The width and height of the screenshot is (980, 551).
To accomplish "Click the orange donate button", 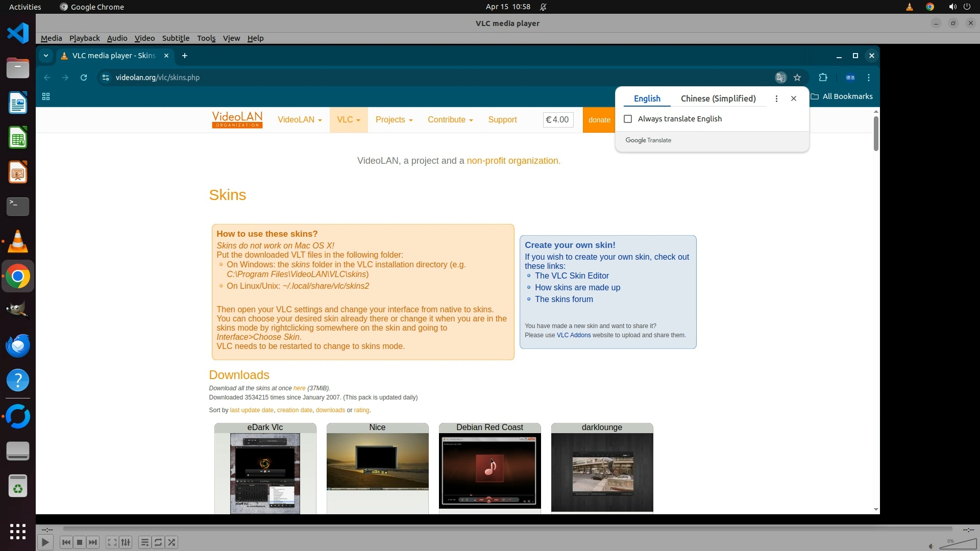I will (599, 120).
